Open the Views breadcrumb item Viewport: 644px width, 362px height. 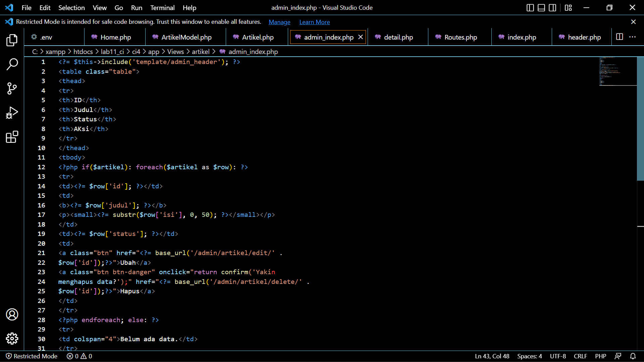point(175,52)
